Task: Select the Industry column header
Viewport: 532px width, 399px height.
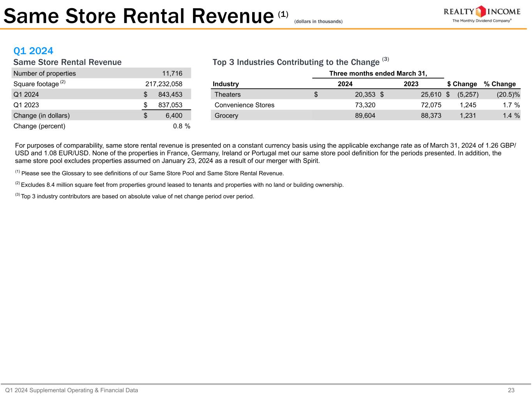Action: (226, 84)
